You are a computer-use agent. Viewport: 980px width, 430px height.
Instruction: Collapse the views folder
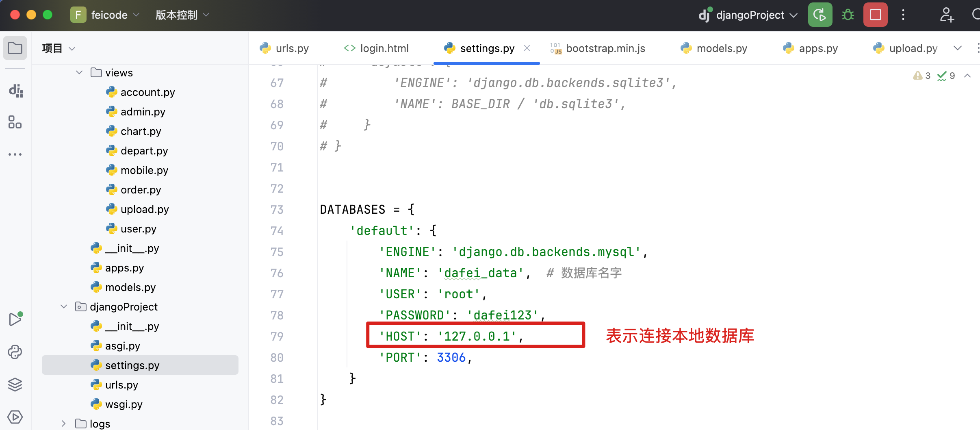tap(78, 72)
